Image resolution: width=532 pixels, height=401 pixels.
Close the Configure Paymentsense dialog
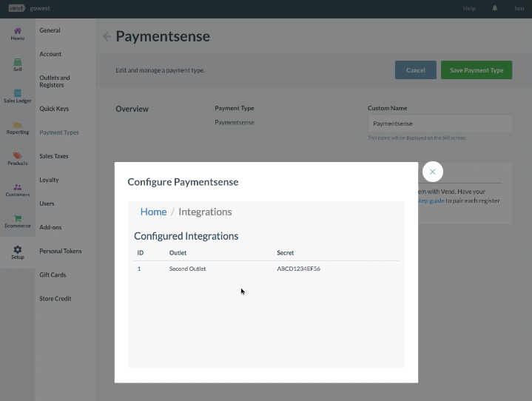[433, 172]
